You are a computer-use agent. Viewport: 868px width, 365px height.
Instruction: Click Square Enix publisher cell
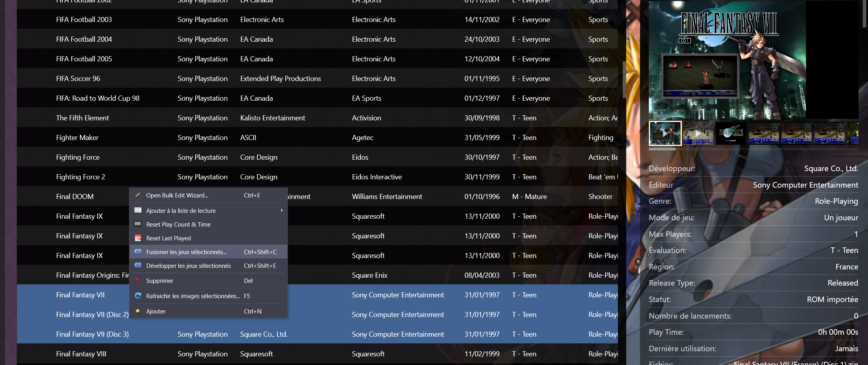pyautogui.click(x=369, y=275)
